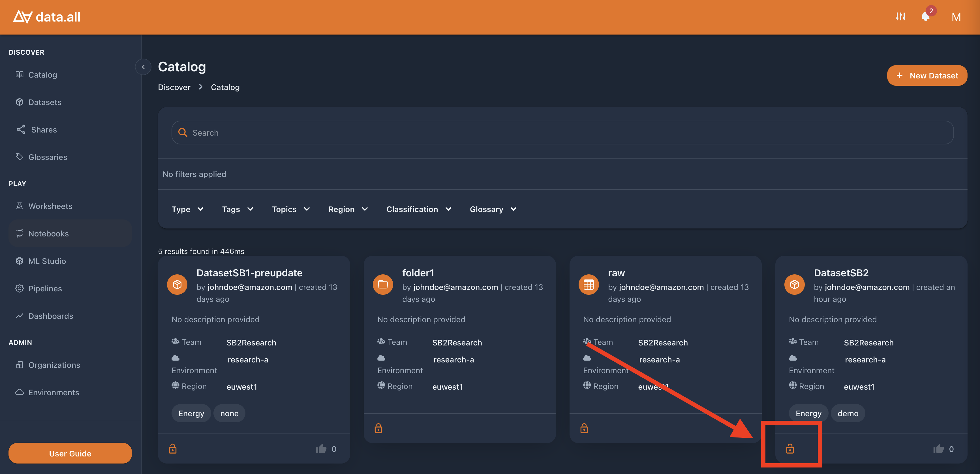Expand the Classification filter dropdown
The height and width of the screenshot is (474, 980).
tap(419, 209)
